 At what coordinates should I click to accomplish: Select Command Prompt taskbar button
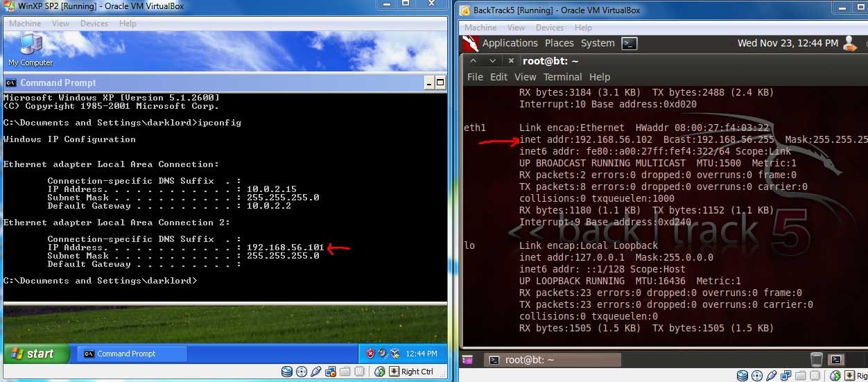pyautogui.click(x=132, y=354)
